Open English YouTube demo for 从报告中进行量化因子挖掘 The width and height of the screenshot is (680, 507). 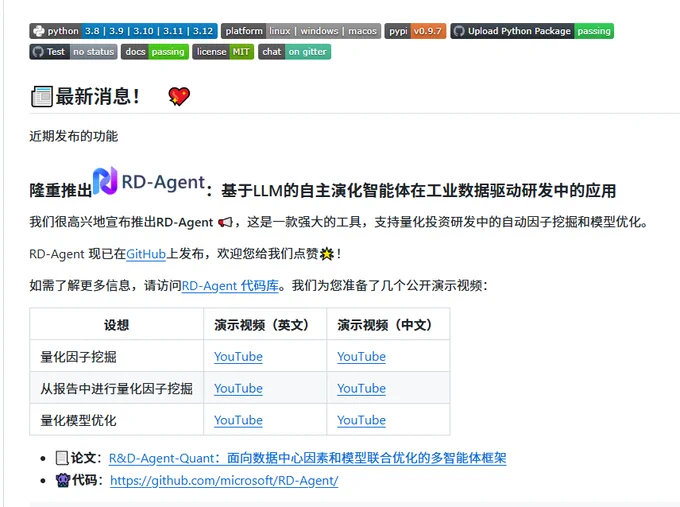click(x=238, y=388)
